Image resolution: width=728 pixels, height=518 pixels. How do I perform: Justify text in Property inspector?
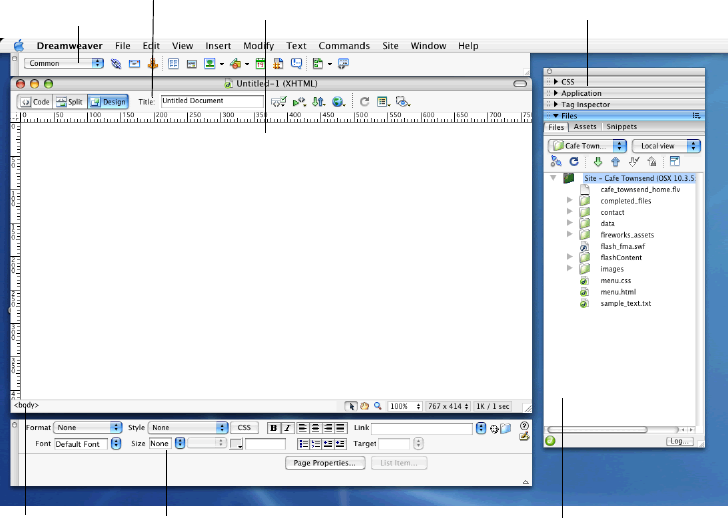[341, 428]
